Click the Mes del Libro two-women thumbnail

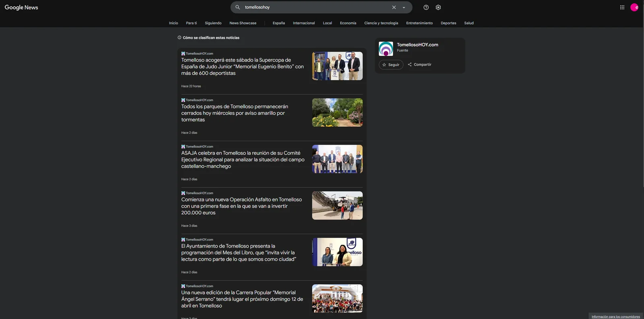337,252
